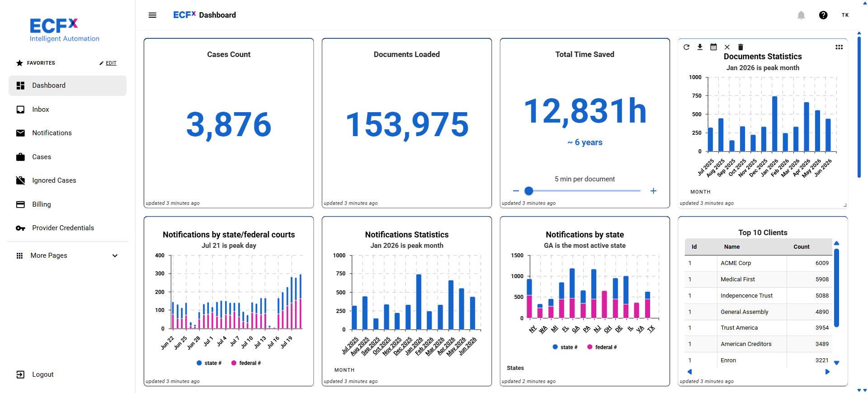Screen dimensions: 868x393
Task: Click the page vertical scrollbar
Action: pos(859,106)
